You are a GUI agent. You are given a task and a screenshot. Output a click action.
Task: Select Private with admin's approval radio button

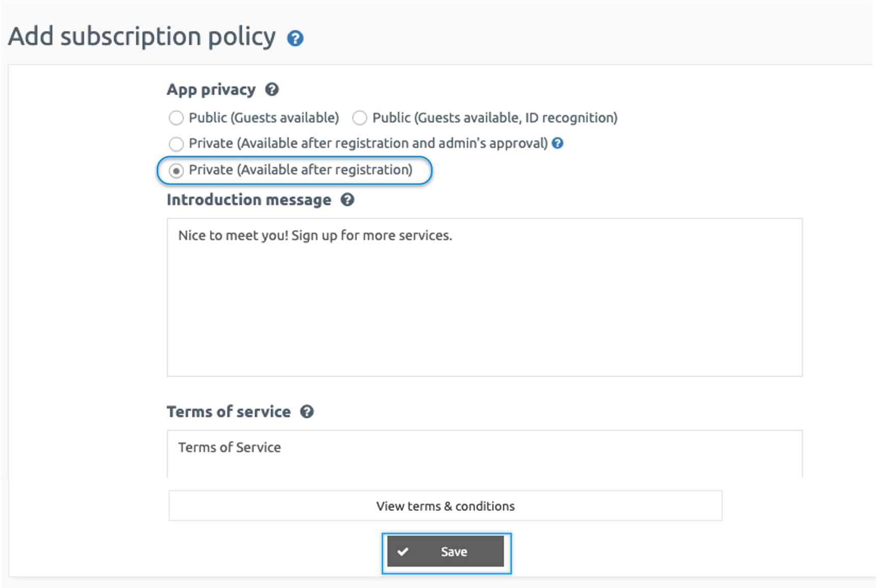(176, 144)
